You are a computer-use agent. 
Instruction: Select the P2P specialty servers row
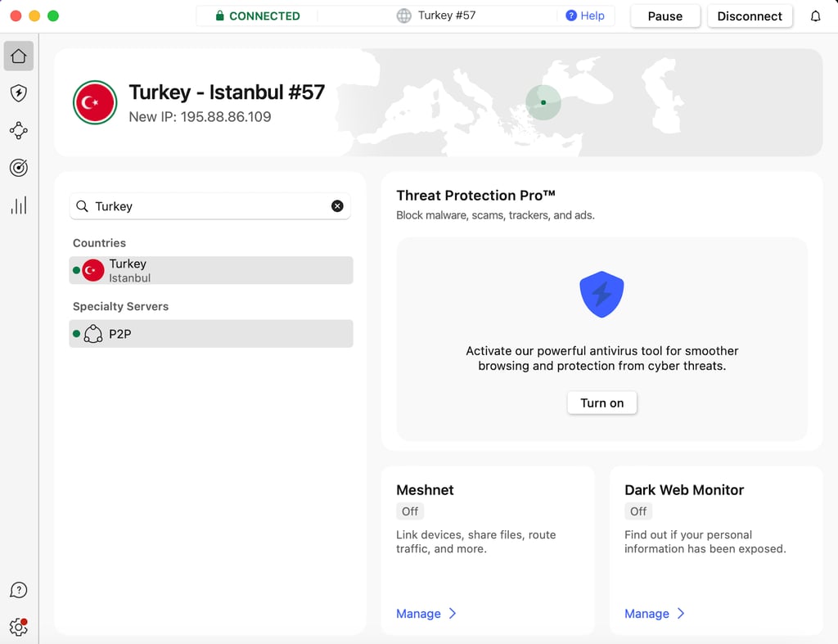[211, 334]
